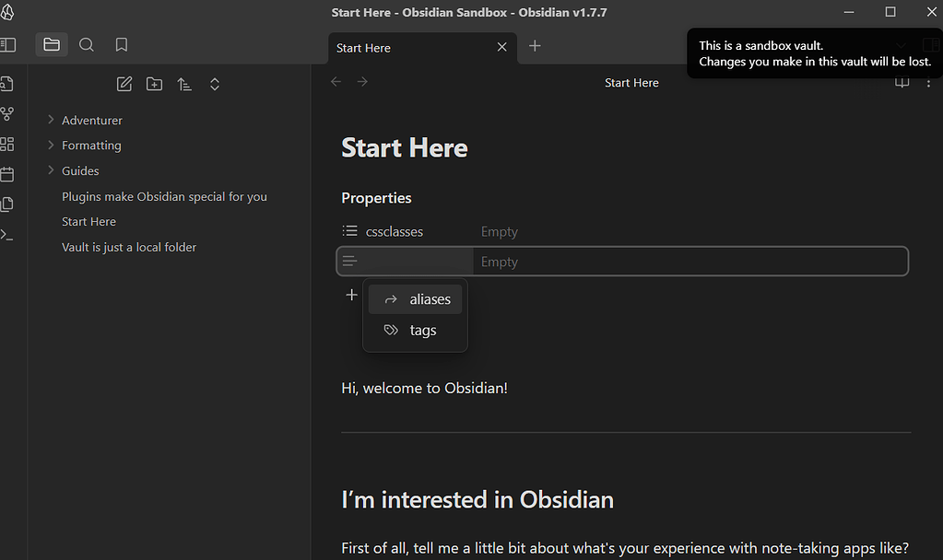This screenshot has height=560, width=943.
Task: Open the search pane
Action: (86, 44)
